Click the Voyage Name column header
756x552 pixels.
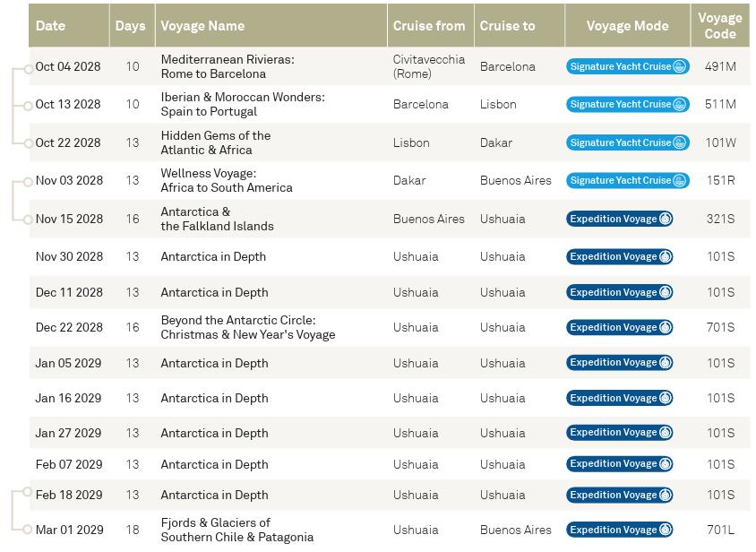[271, 26]
